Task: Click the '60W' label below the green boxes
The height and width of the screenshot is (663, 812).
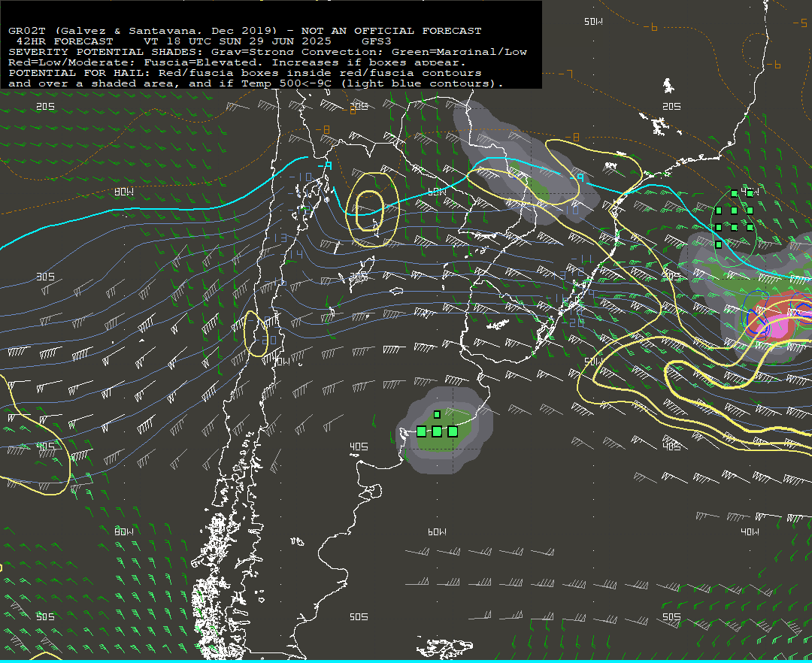Action: [x=437, y=532]
